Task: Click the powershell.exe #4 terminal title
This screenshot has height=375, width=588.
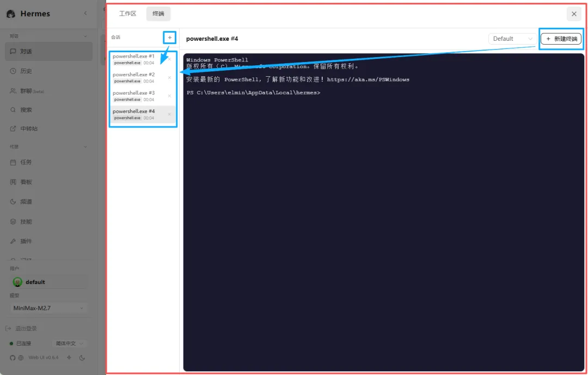Action: (x=212, y=39)
